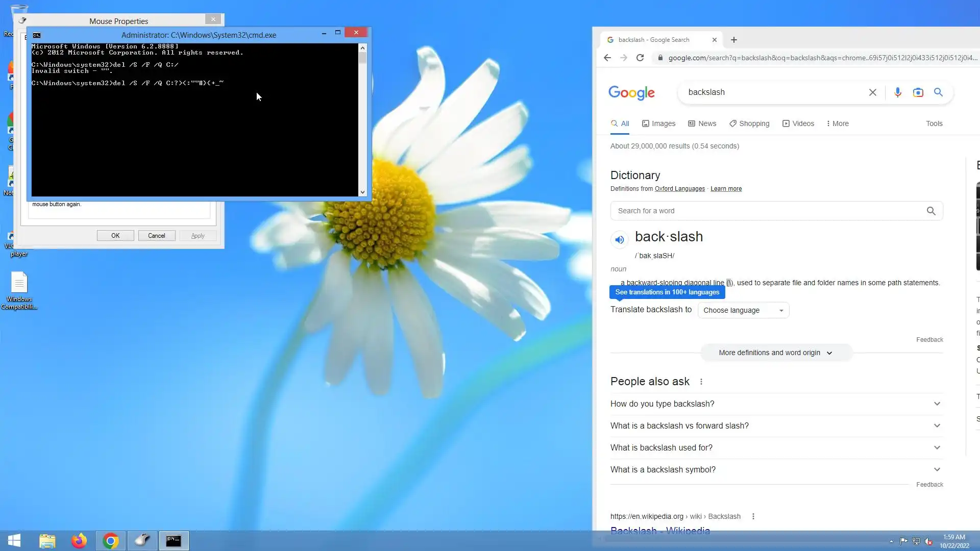Click the "Search for a word" field

coord(766,211)
